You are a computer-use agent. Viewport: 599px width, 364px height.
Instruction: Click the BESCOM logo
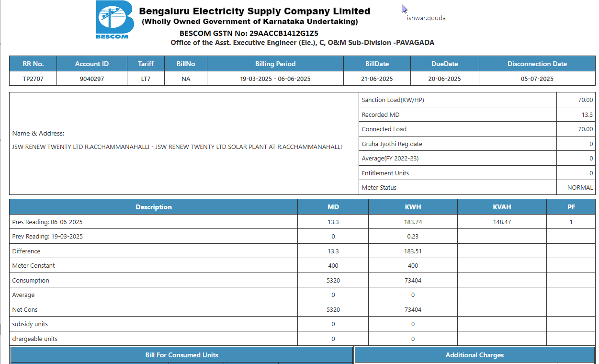(x=115, y=20)
